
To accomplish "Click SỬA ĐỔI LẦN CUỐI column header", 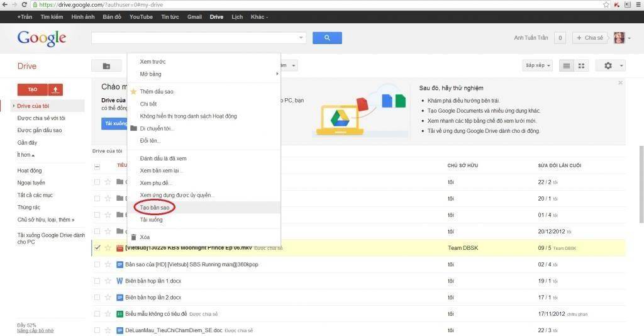I will click(559, 165).
